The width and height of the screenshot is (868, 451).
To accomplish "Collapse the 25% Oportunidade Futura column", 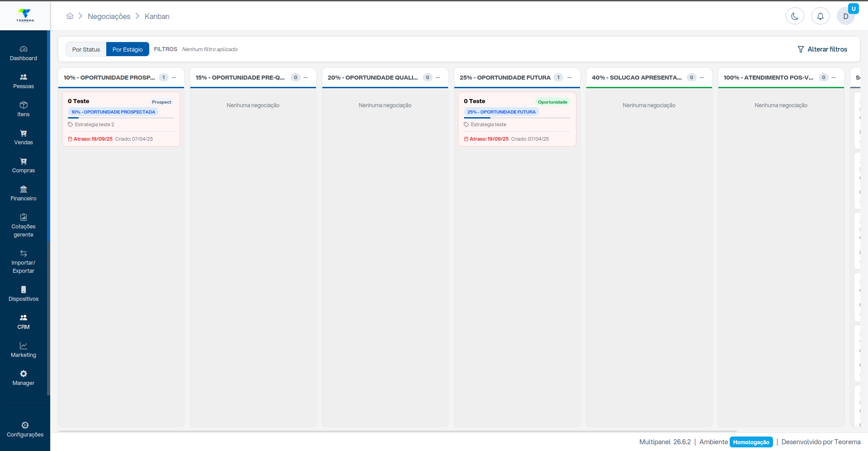I will (570, 77).
